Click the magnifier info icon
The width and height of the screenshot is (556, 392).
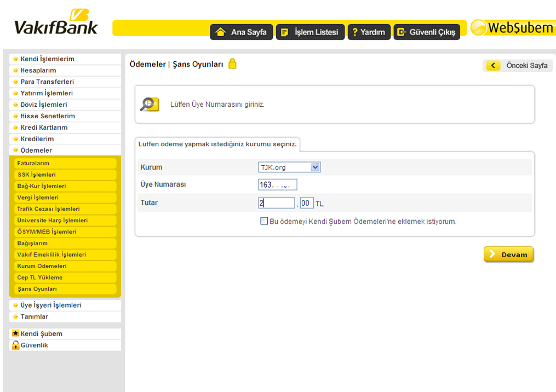click(x=150, y=104)
